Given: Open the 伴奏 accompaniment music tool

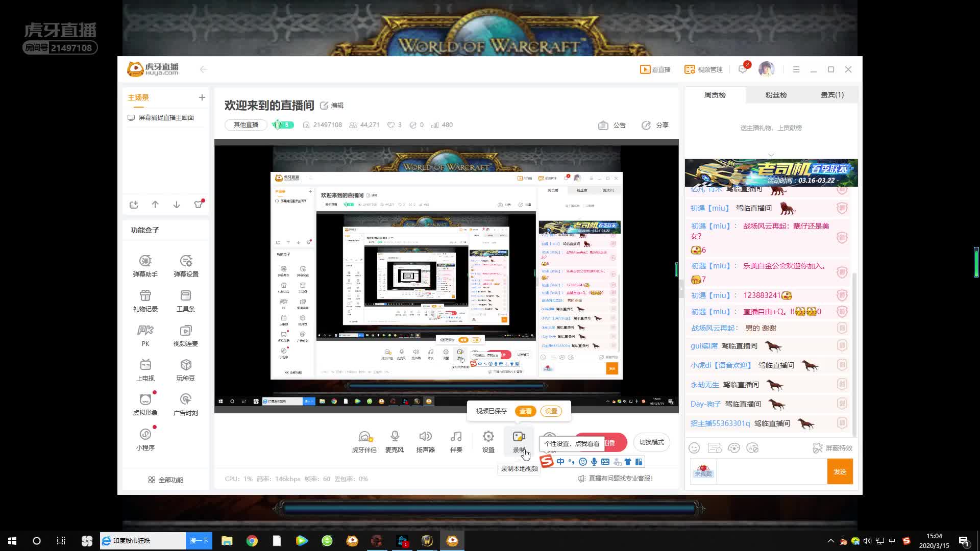Looking at the screenshot, I should (x=456, y=442).
